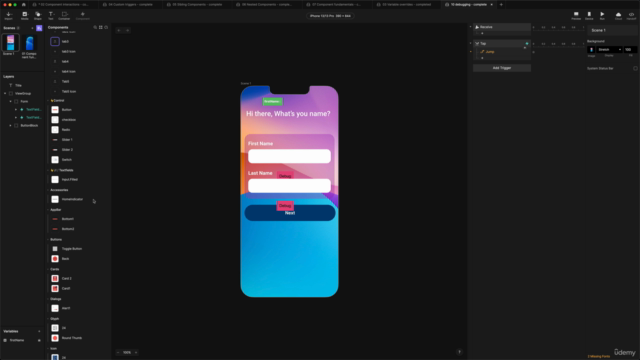Screen dimensions: 640x360
Task: Toggle the System Status Bar option
Action: [635, 68]
